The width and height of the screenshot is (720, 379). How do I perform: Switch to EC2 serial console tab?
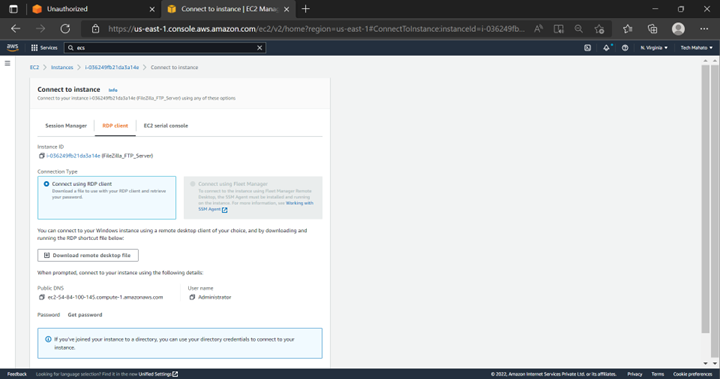166,126
